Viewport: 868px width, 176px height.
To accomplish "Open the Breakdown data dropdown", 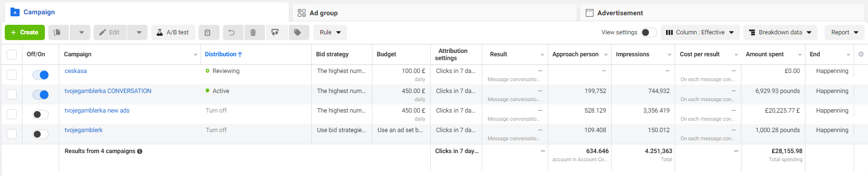I will [780, 32].
